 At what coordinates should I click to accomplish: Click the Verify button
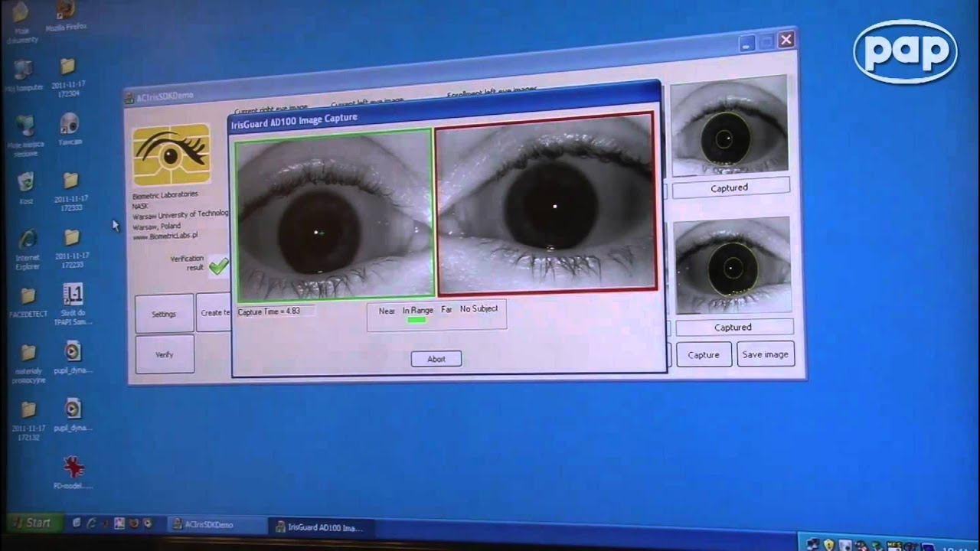pyautogui.click(x=165, y=355)
